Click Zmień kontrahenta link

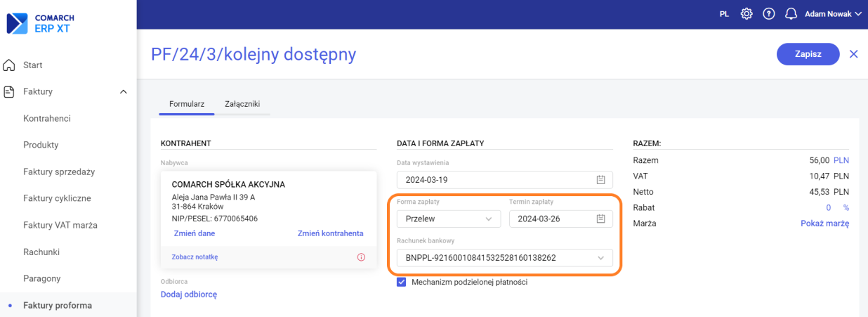(330, 233)
